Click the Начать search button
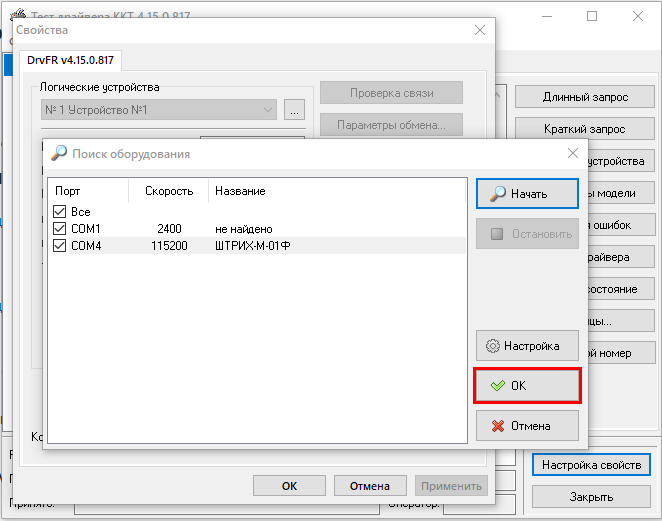Viewport: 662px width, 521px height. coord(527,193)
